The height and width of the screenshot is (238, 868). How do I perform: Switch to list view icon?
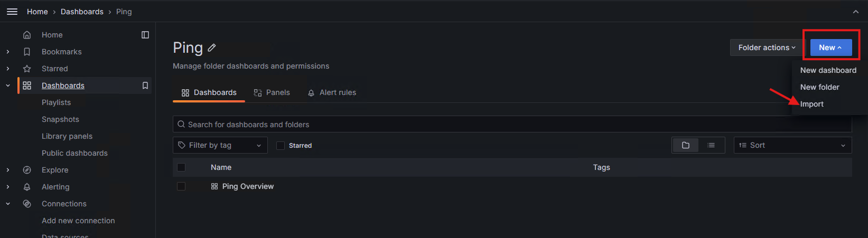pyautogui.click(x=711, y=145)
